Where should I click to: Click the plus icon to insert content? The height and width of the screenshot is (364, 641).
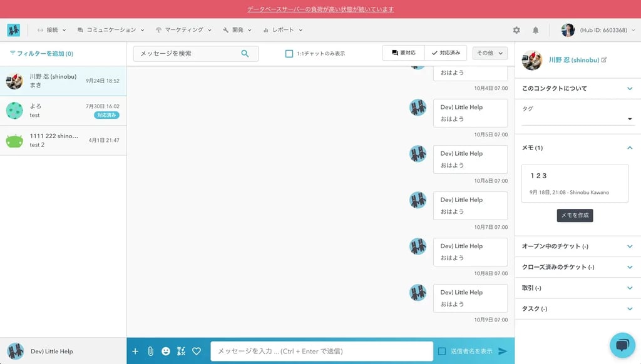(135, 351)
